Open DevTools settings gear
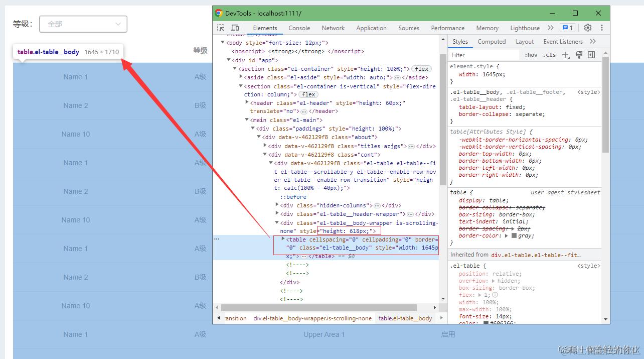 588,28
